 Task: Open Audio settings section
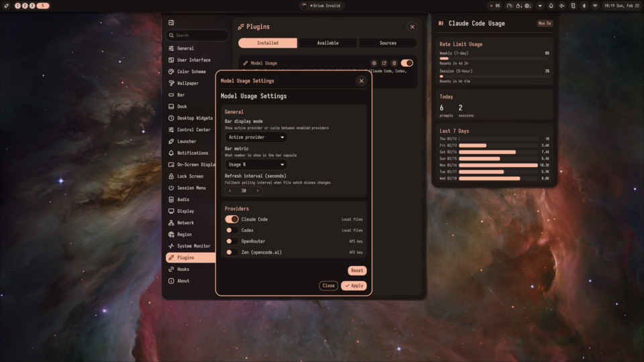tap(191, 200)
